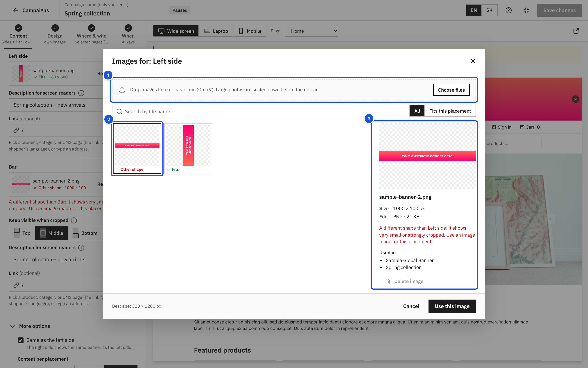
Task: Click the info icon beside Bar description
Action: pyautogui.click(x=81, y=247)
